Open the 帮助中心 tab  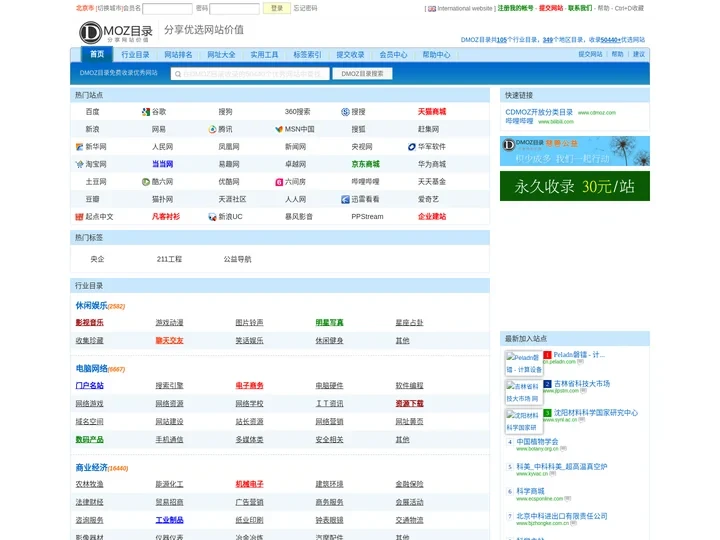[x=436, y=55]
